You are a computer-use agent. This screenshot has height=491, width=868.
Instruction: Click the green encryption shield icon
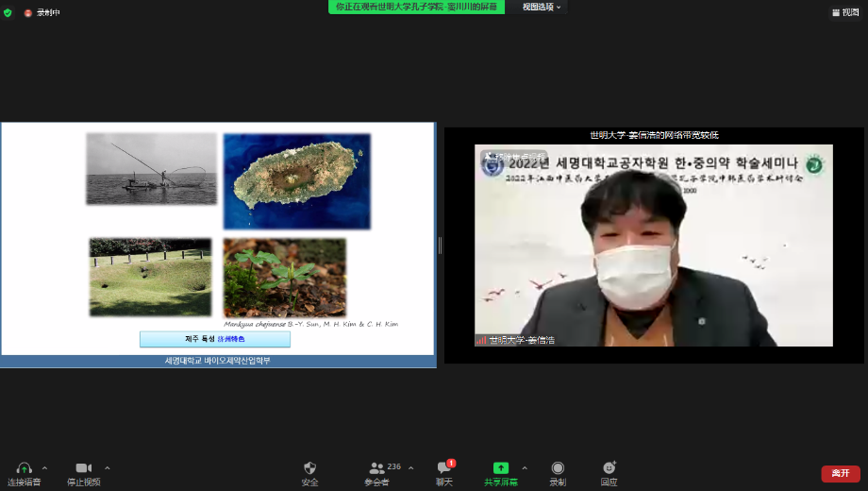pyautogui.click(x=8, y=12)
